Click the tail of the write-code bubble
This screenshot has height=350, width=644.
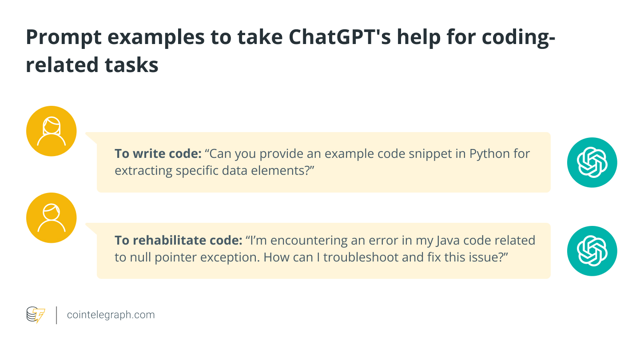(91, 137)
